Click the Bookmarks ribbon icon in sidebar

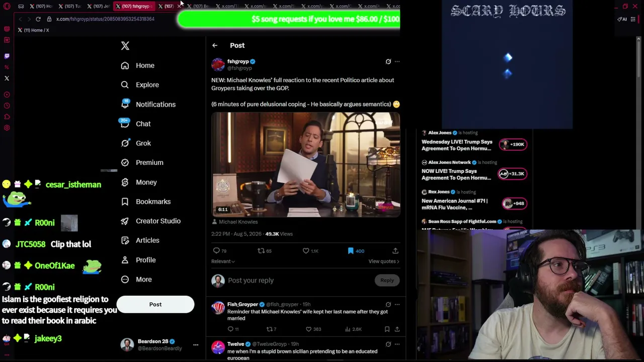pos(125,202)
